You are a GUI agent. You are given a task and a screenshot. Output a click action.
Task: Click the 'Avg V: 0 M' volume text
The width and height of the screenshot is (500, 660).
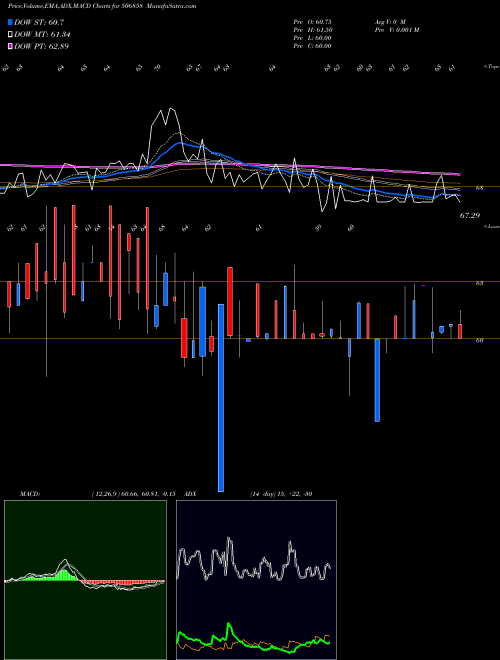pos(390,22)
